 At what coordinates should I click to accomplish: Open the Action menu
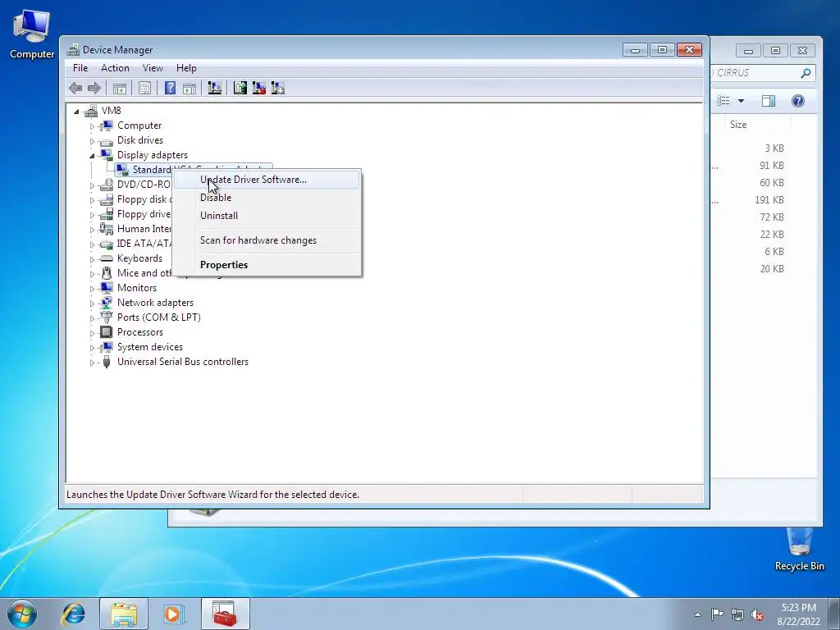click(115, 68)
